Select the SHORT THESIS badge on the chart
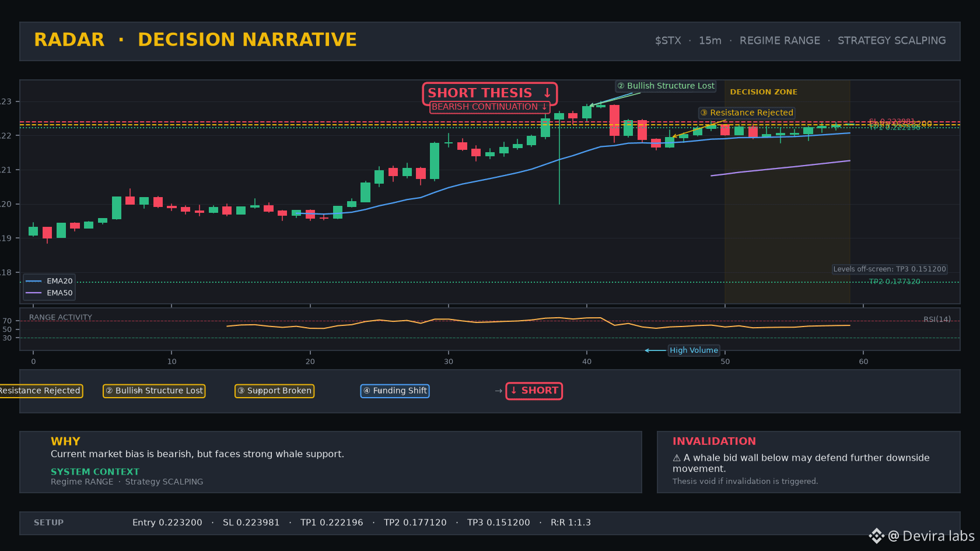 (x=489, y=93)
